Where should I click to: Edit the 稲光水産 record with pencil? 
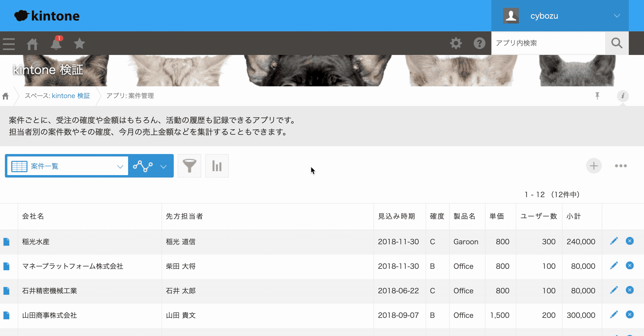point(614,241)
